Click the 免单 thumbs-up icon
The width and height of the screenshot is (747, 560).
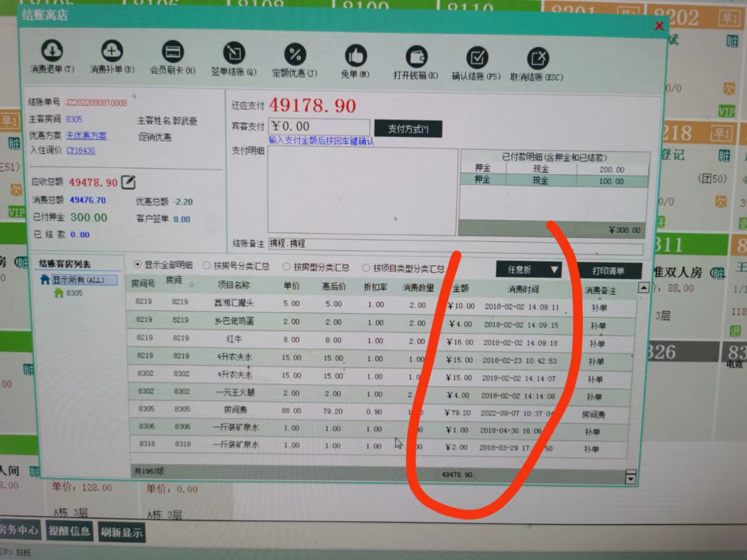point(355,56)
